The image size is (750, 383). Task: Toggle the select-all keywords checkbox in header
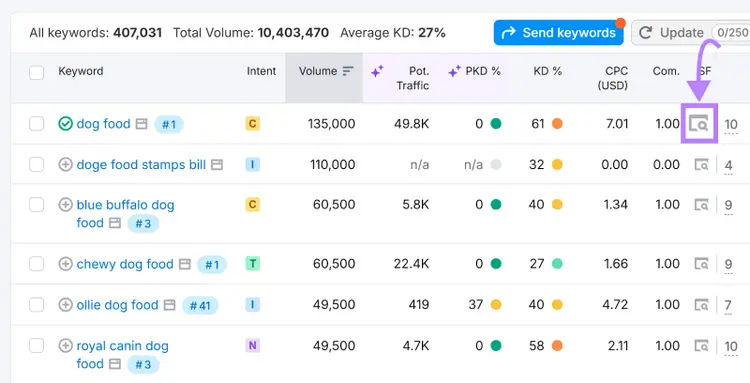pos(37,73)
